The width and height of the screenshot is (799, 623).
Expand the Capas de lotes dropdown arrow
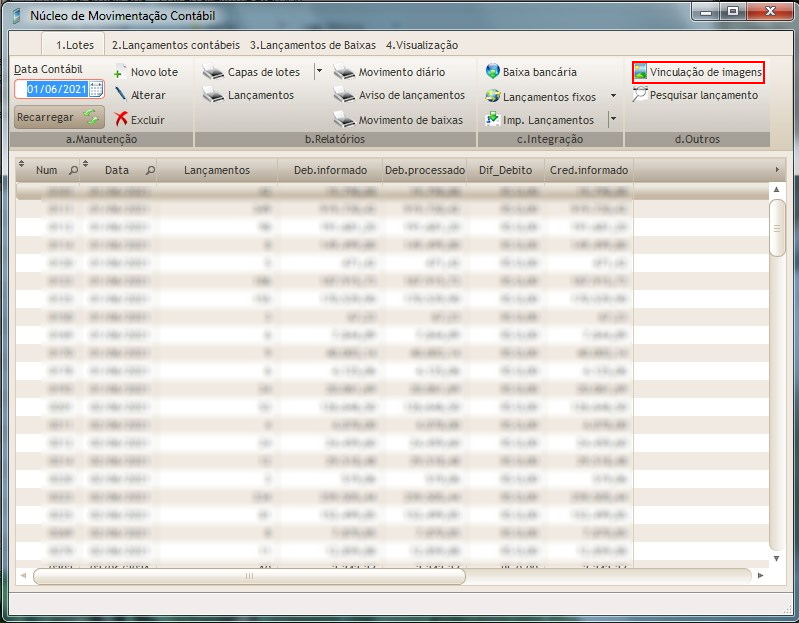pos(319,71)
